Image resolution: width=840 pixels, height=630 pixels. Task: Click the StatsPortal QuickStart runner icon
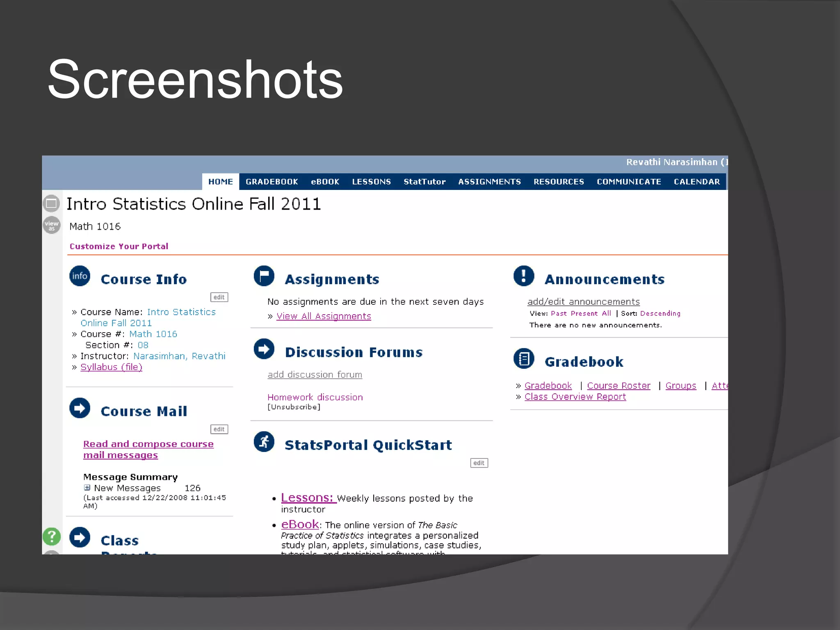point(264,442)
